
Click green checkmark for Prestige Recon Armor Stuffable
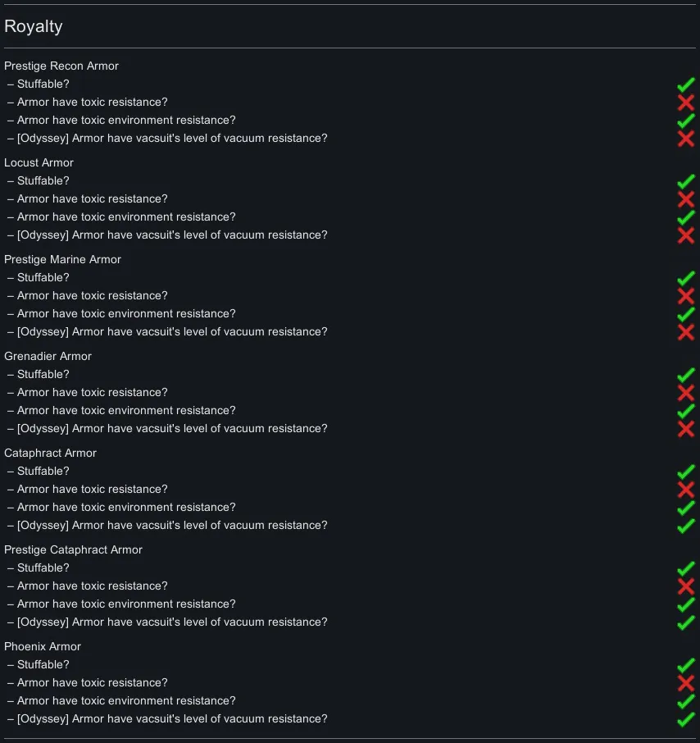[x=686, y=84]
